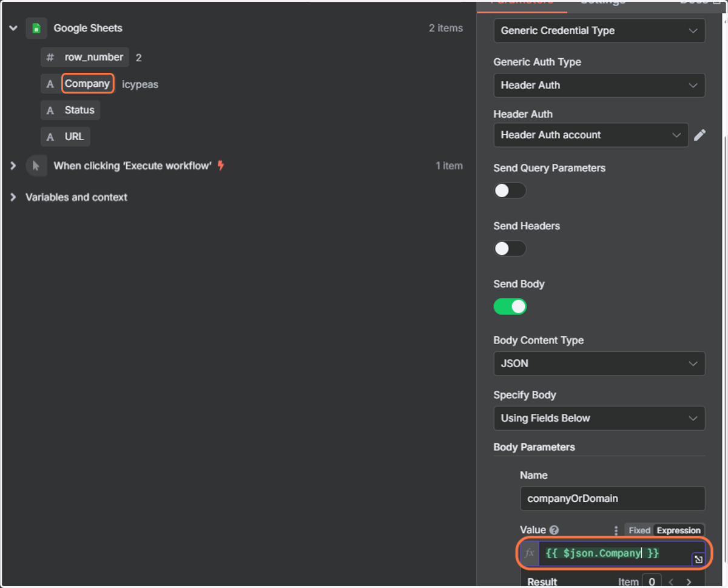Open the Value field three-dots options menu
Screen dimensions: 728x588
point(616,530)
